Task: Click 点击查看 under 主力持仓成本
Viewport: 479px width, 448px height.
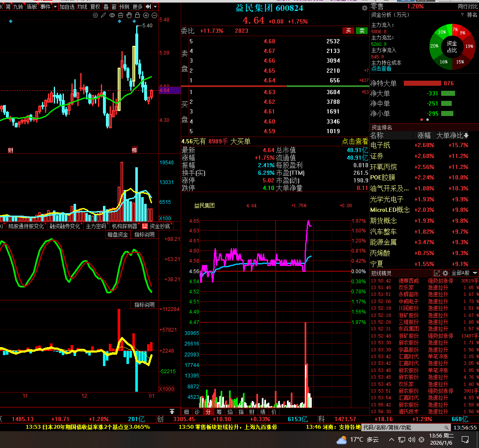Action: click(381, 69)
